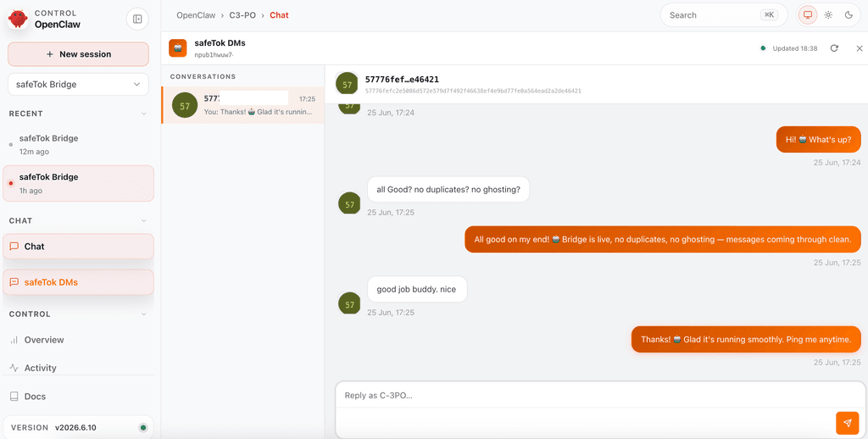Click the "good job buddy. nice" message
The height and width of the screenshot is (439, 868).
click(417, 289)
